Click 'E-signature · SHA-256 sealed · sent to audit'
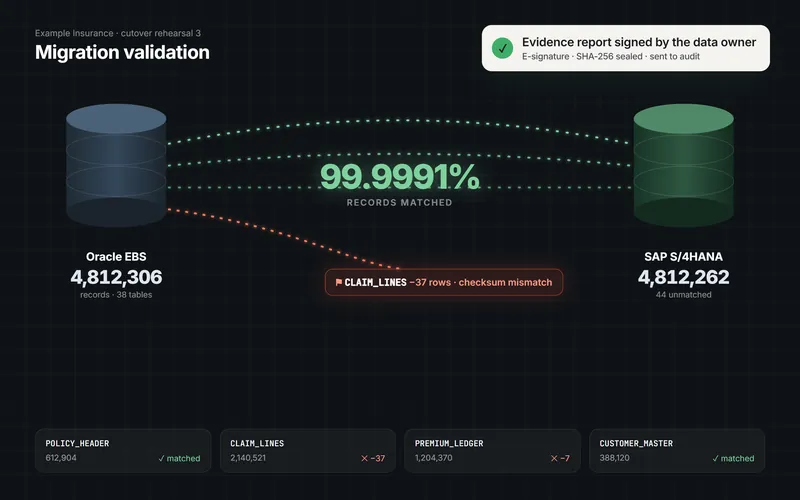This screenshot has height=500, width=800. (611, 57)
